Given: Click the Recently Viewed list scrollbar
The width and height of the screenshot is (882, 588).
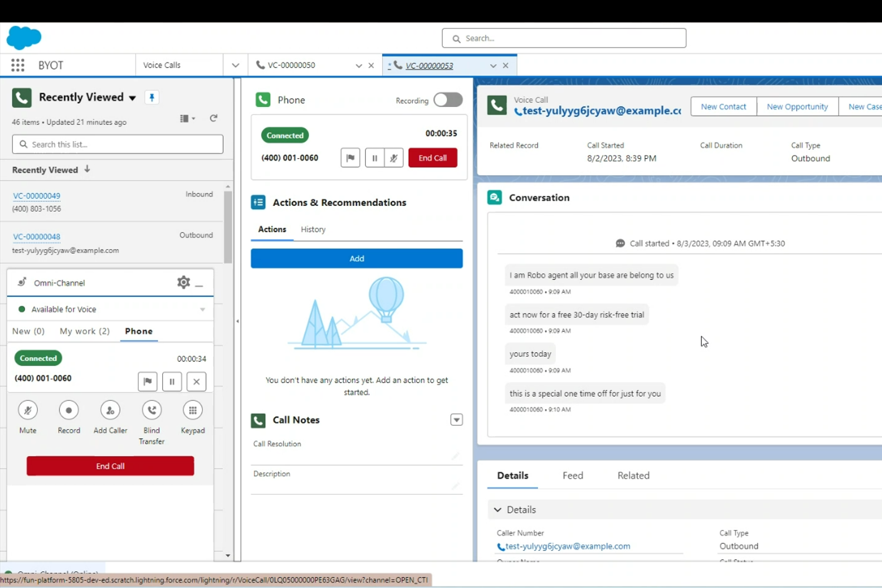Looking at the screenshot, I should (228, 226).
